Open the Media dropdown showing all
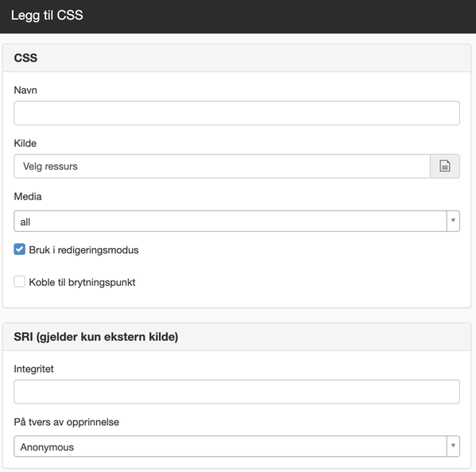476x472 pixels. pyautogui.click(x=237, y=221)
